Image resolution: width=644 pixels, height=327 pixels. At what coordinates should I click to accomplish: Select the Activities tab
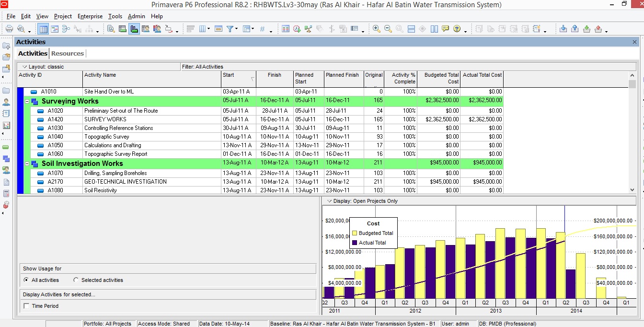pos(33,53)
